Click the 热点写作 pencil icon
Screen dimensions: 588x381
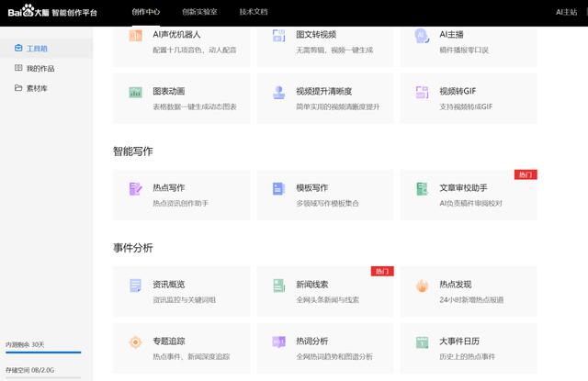[x=136, y=189]
